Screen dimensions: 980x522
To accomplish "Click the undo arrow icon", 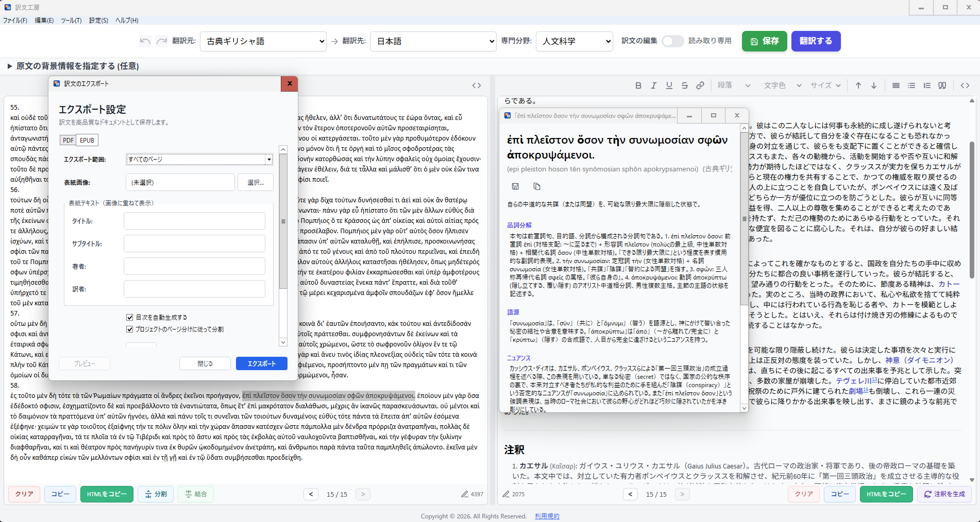I will 145,41.
